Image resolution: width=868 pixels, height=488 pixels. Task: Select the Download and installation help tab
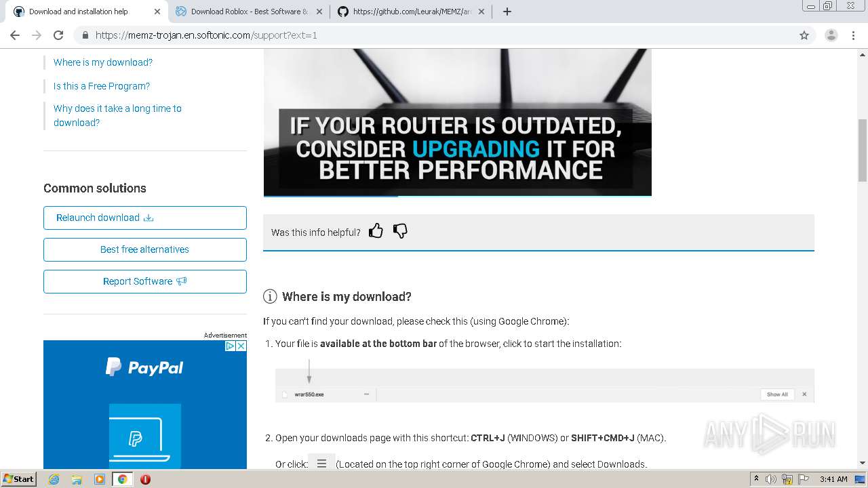point(87,12)
